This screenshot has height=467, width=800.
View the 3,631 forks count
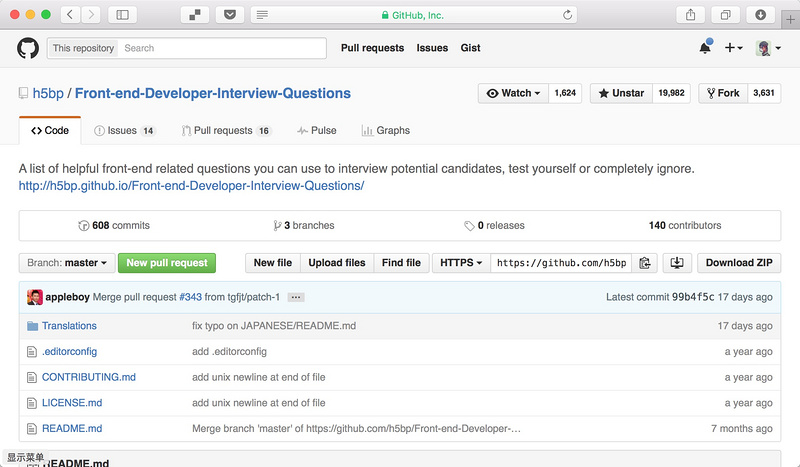pyautogui.click(x=764, y=93)
